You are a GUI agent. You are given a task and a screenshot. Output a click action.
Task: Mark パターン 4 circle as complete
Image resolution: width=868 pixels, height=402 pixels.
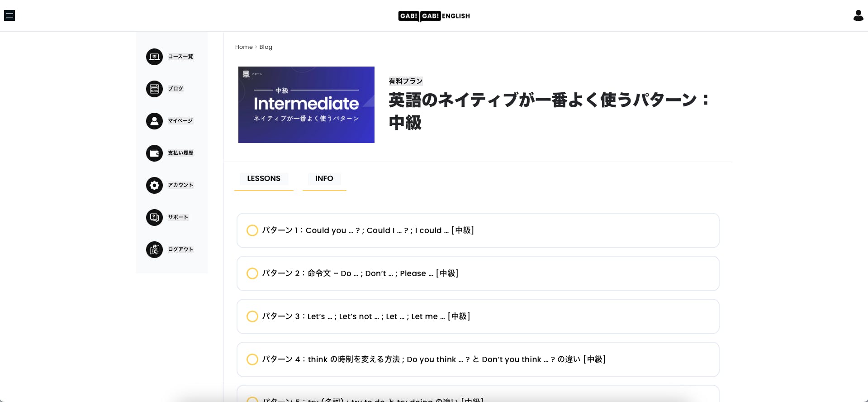tap(252, 359)
